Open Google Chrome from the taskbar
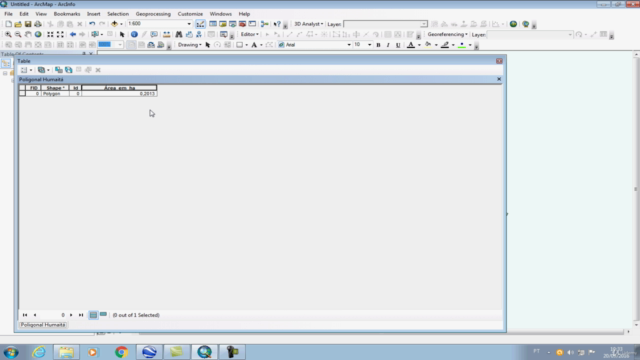 (x=121, y=352)
